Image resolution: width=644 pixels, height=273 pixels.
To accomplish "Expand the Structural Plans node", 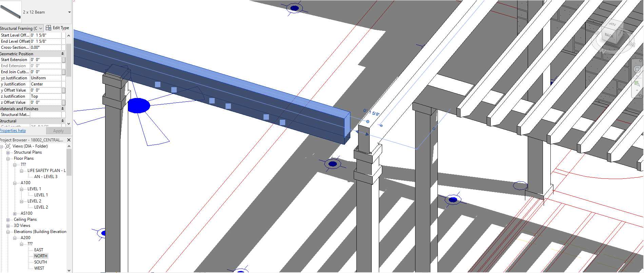I will click(x=8, y=153).
